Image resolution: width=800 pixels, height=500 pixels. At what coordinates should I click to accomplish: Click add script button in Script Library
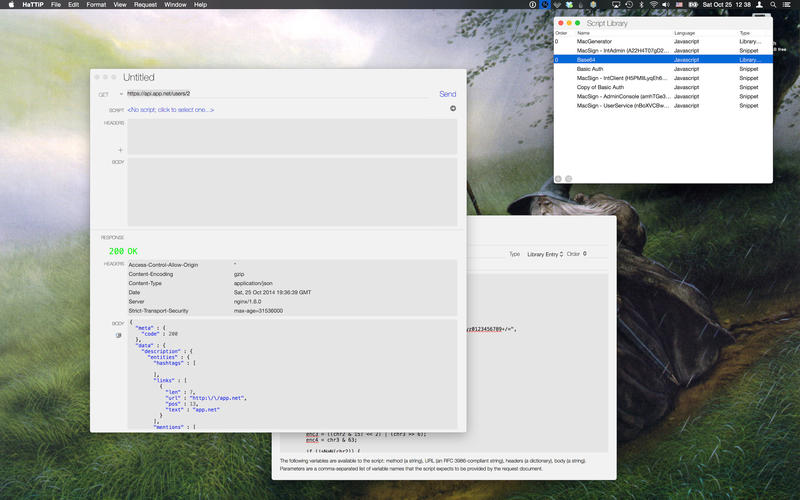click(560, 178)
